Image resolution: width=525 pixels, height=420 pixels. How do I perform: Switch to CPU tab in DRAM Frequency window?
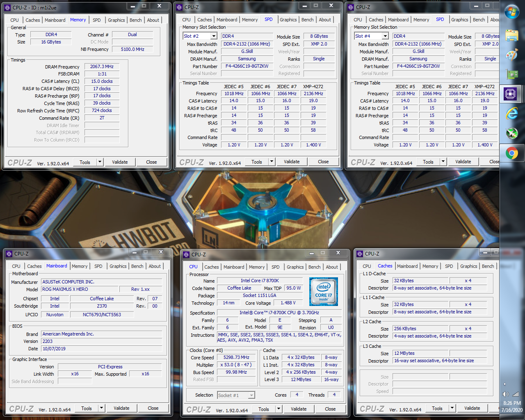pos(15,20)
